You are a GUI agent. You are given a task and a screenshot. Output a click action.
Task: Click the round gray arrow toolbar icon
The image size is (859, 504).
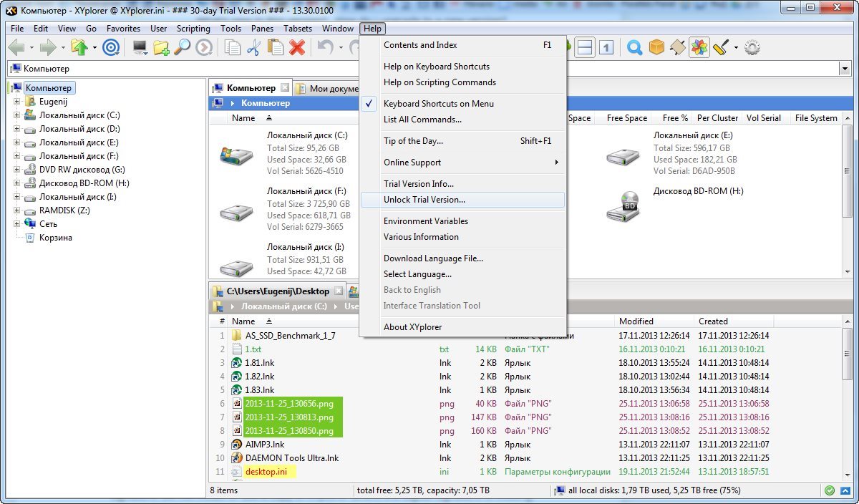click(204, 48)
